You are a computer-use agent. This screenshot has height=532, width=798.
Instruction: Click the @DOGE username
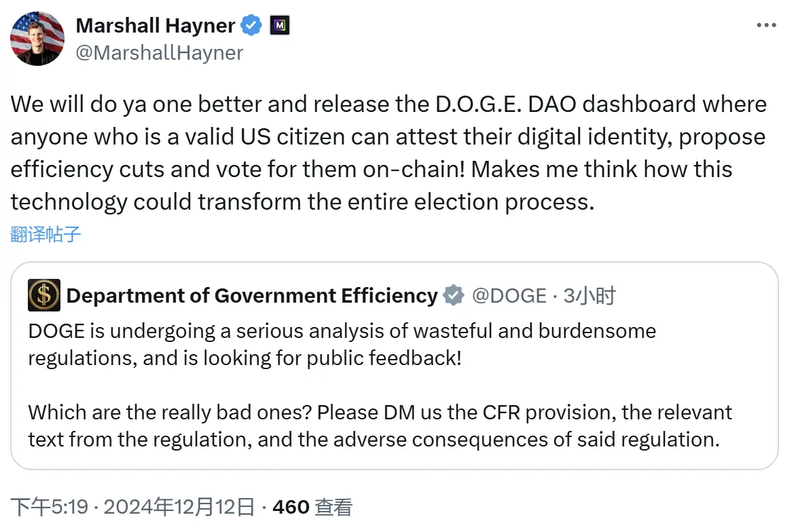511,295
